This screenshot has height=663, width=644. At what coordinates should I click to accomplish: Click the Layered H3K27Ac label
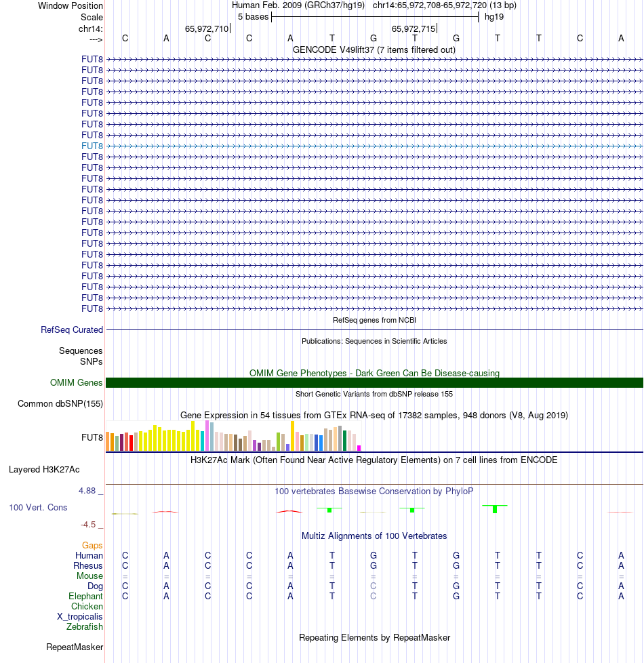click(44, 469)
